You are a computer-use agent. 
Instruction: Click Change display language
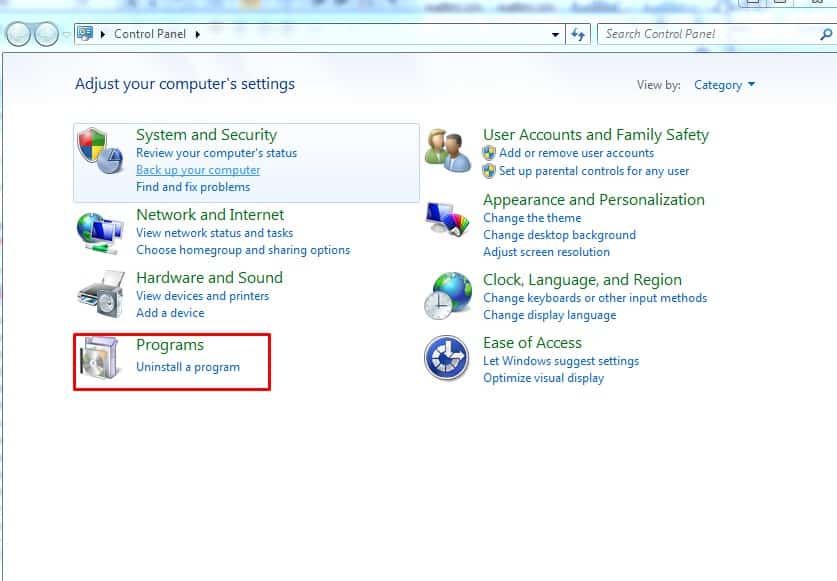(549, 315)
